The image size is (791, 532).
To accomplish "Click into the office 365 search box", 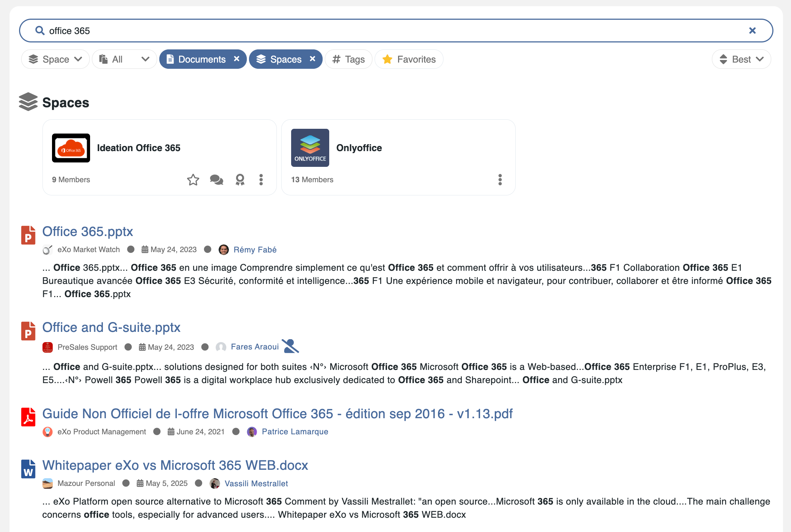I will 366,31.
